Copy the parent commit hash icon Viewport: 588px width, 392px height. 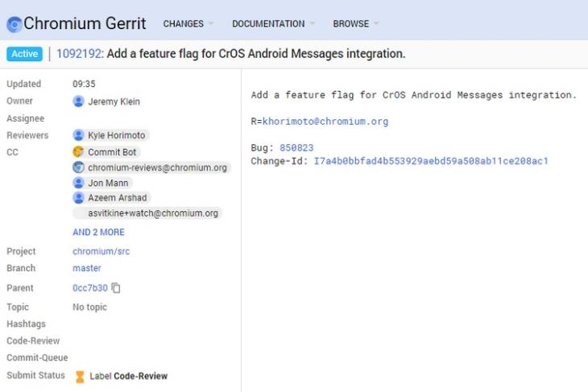pyautogui.click(x=116, y=288)
